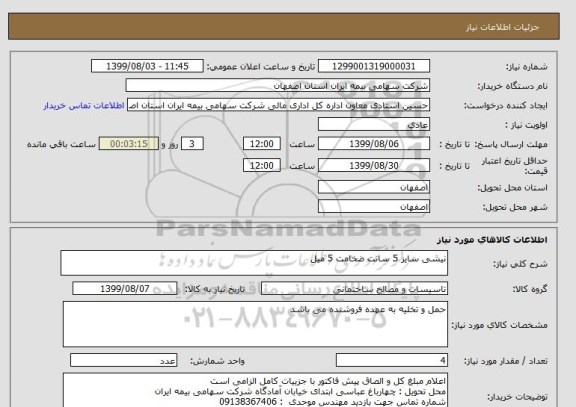This screenshot has width=576, height=407.
Task: Click the phone number 09138367406 in notes
Action: pos(248,402)
